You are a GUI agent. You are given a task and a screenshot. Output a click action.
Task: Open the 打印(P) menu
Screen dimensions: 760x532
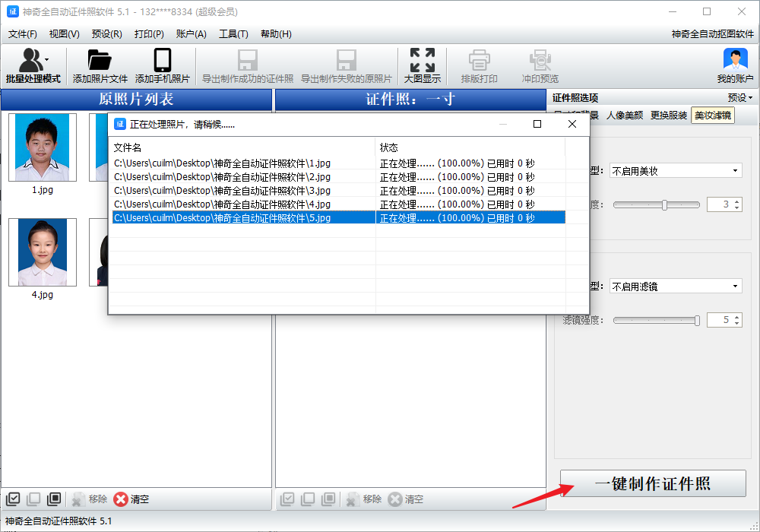[x=149, y=34]
